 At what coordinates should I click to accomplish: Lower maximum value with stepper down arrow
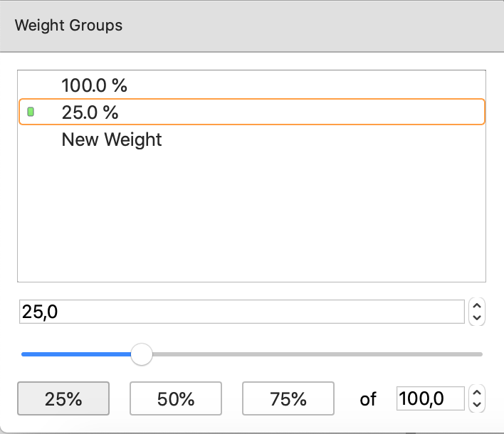[x=478, y=406]
